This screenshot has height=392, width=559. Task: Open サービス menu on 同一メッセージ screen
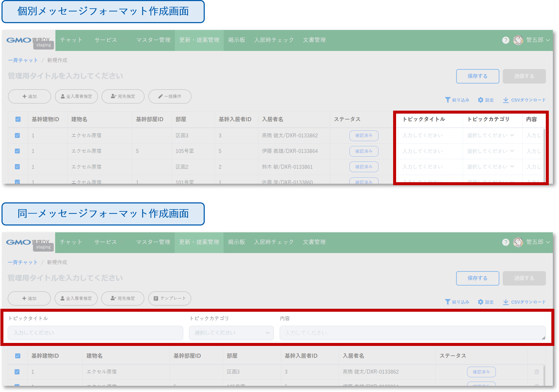point(106,242)
